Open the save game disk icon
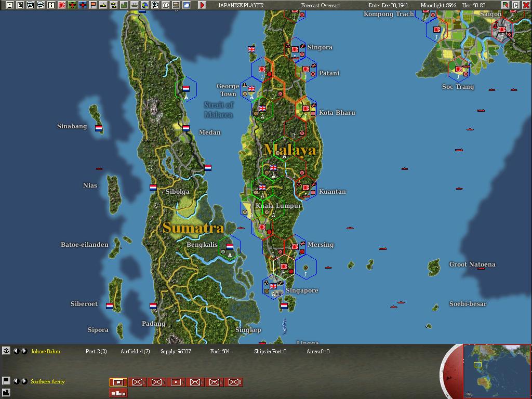 point(10,5)
